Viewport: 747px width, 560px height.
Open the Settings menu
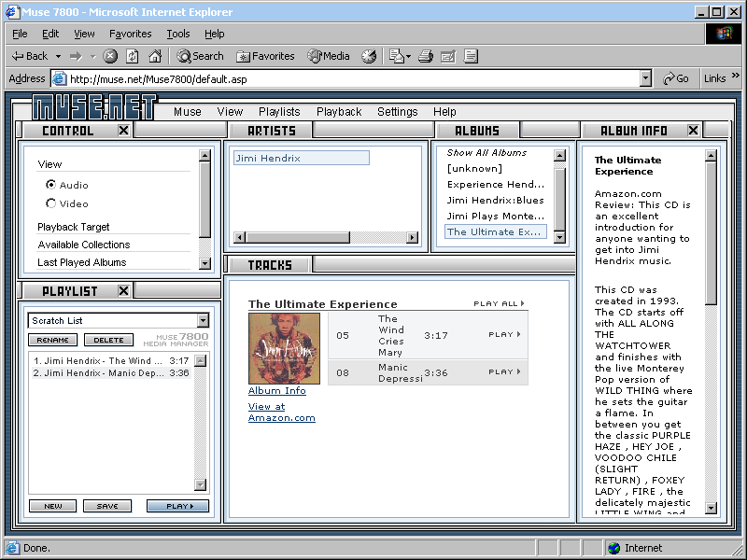tap(398, 111)
